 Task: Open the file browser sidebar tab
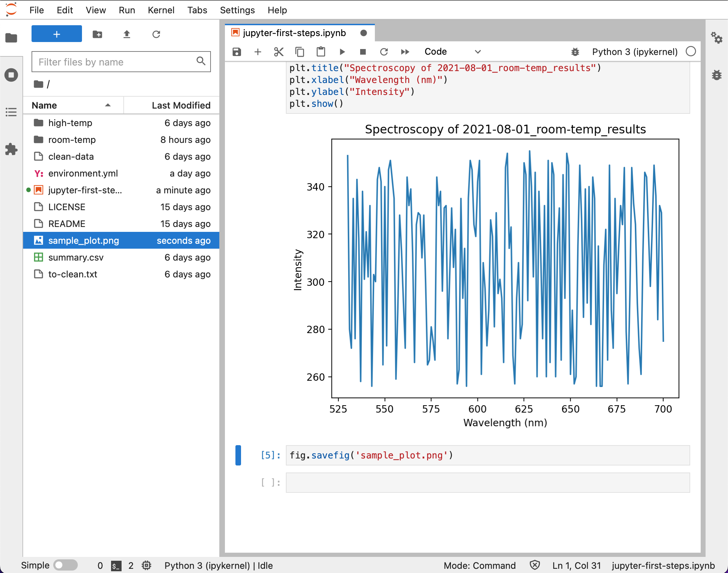coord(11,37)
